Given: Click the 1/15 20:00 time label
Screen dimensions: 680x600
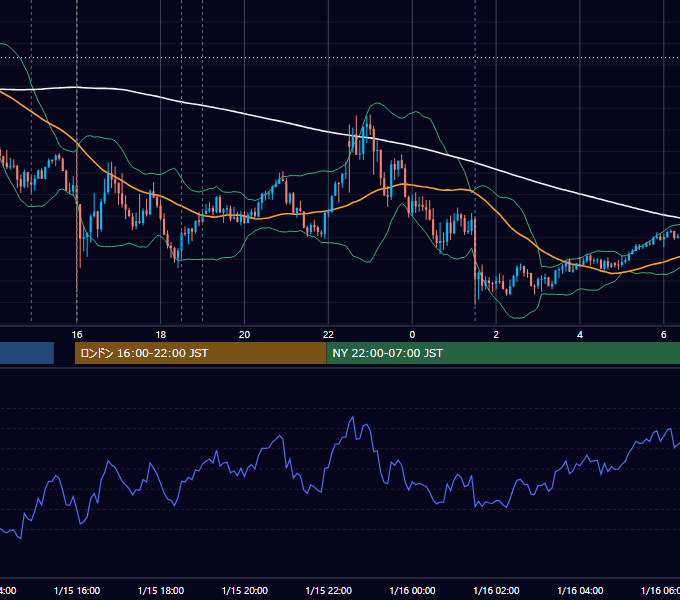Looking at the screenshot, I should [x=245, y=590].
